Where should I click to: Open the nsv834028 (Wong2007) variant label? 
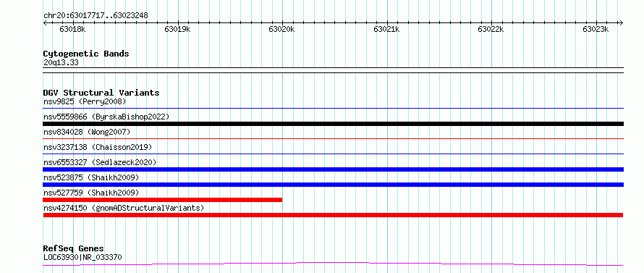point(87,132)
